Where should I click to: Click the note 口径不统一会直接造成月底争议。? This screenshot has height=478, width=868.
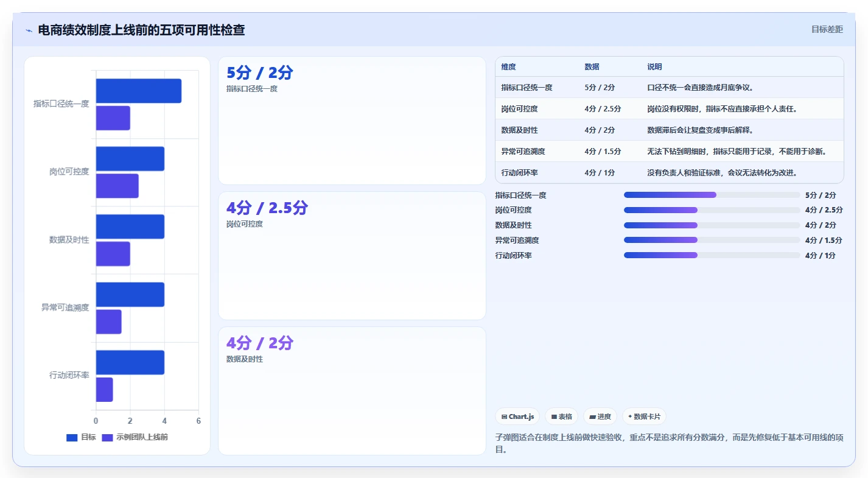click(x=701, y=88)
